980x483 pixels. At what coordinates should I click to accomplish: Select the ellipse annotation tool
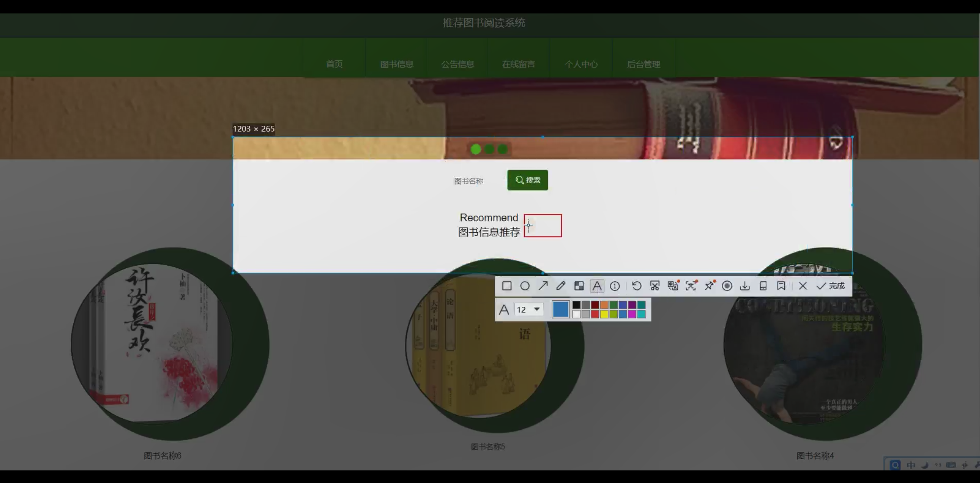tap(525, 286)
